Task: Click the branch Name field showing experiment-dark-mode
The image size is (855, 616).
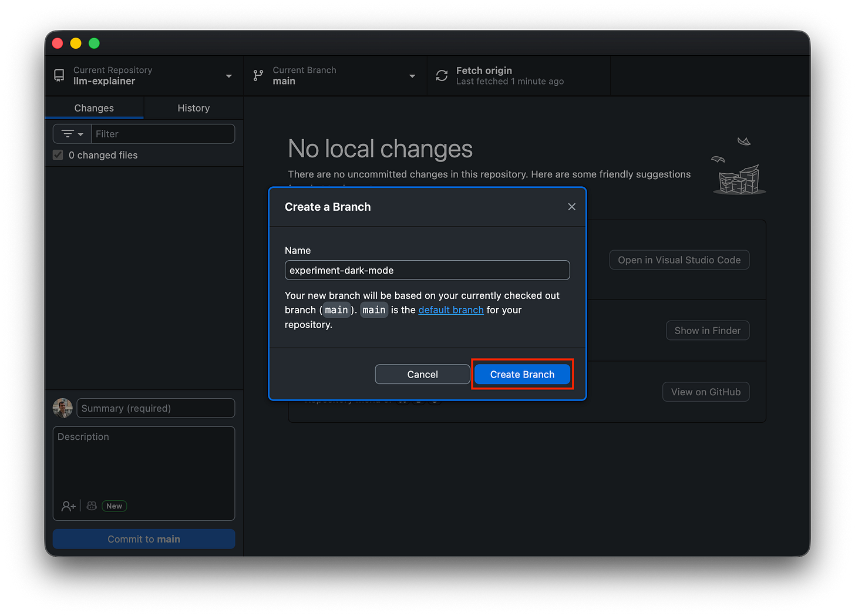Action: click(427, 270)
